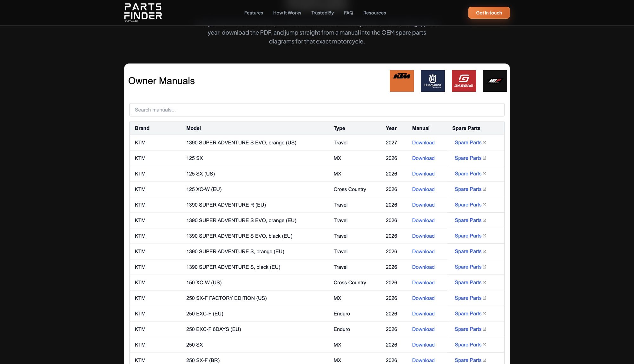
Task: Open Spare Parts link for 125 SX (US)
Action: pyautogui.click(x=470, y=174)
